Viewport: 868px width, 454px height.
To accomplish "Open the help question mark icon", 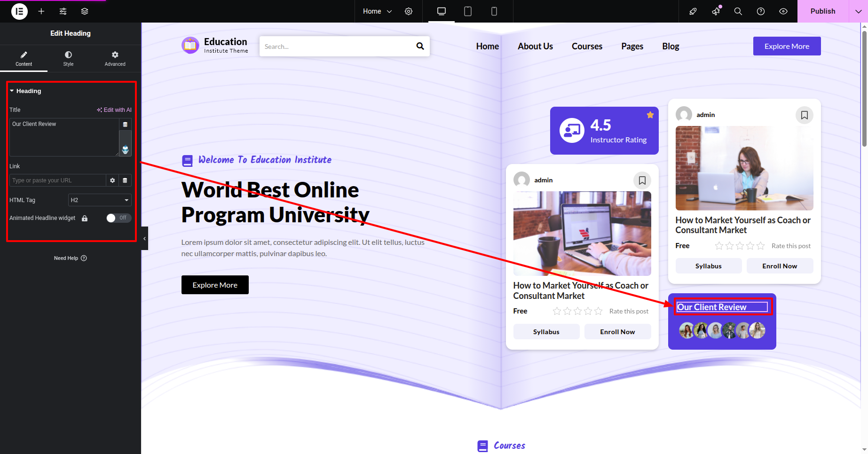I will [761, 11].
